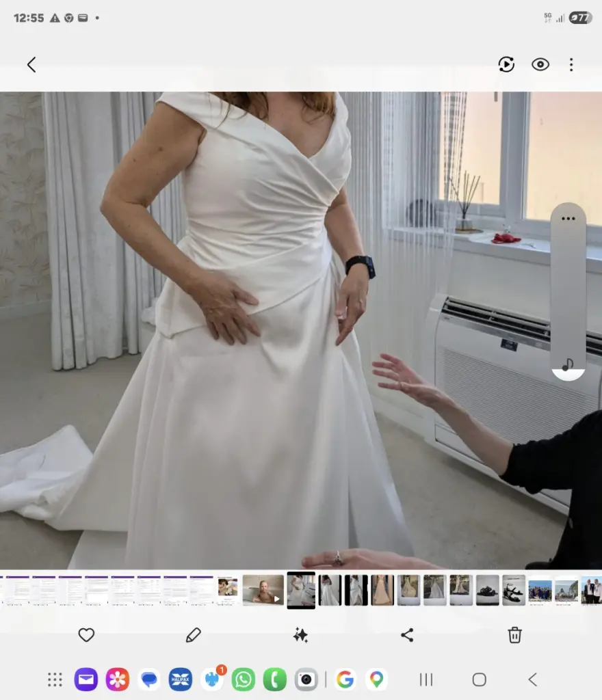Image resolution: width=602 pixels, height=700 pixels.
Task: Favorite the photo with the heart icon
Action: click(86, 635)
